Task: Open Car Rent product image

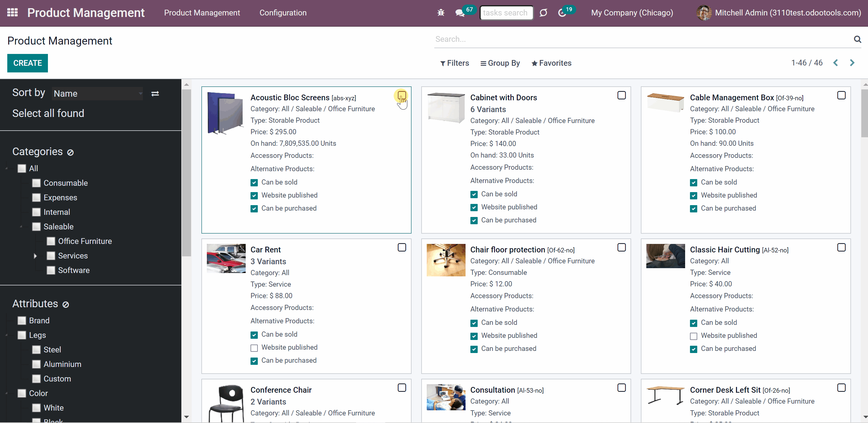Action: coord(226,258)
